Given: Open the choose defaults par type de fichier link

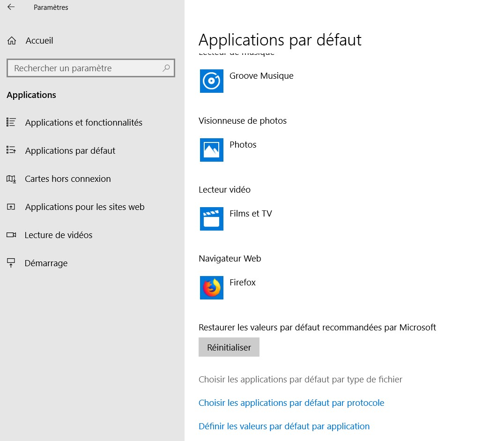Looking at the screenshot, I should pyautogui.click(x=300, y=380).
